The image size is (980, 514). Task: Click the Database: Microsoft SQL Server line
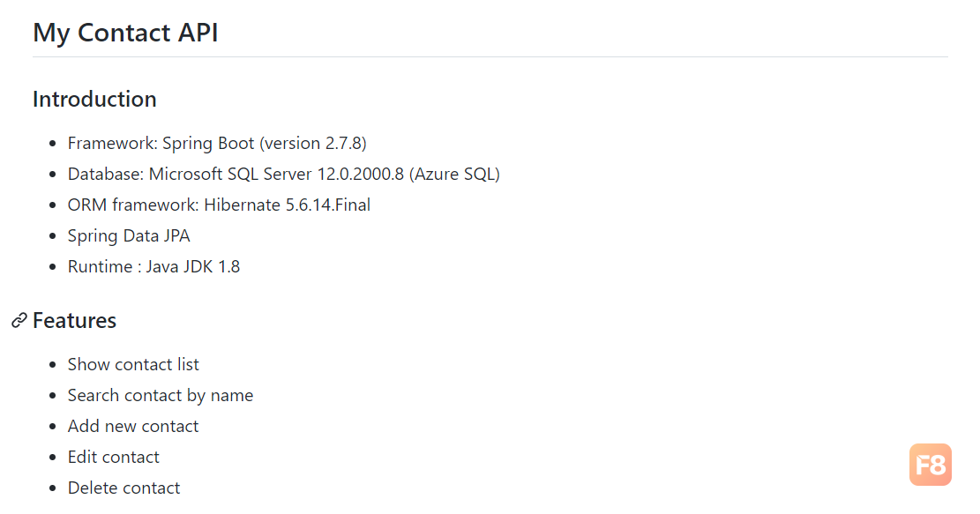284,174
